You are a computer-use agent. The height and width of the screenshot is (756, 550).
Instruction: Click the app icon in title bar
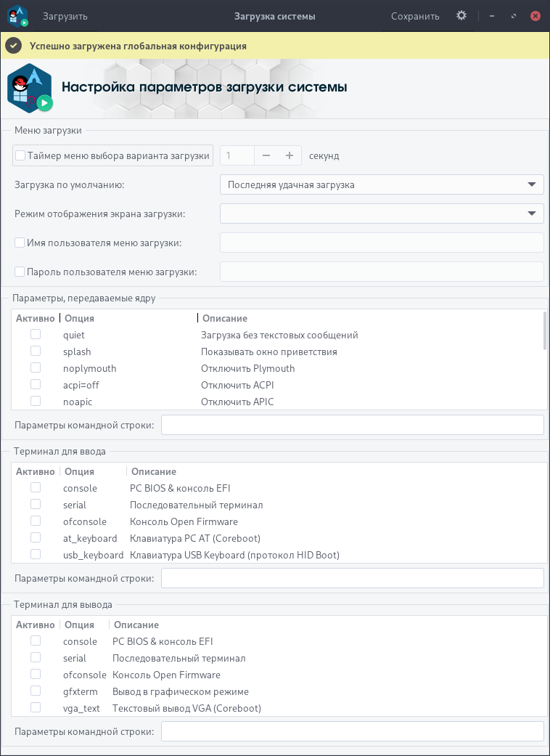pyautogui.click(x=17, y=15)
